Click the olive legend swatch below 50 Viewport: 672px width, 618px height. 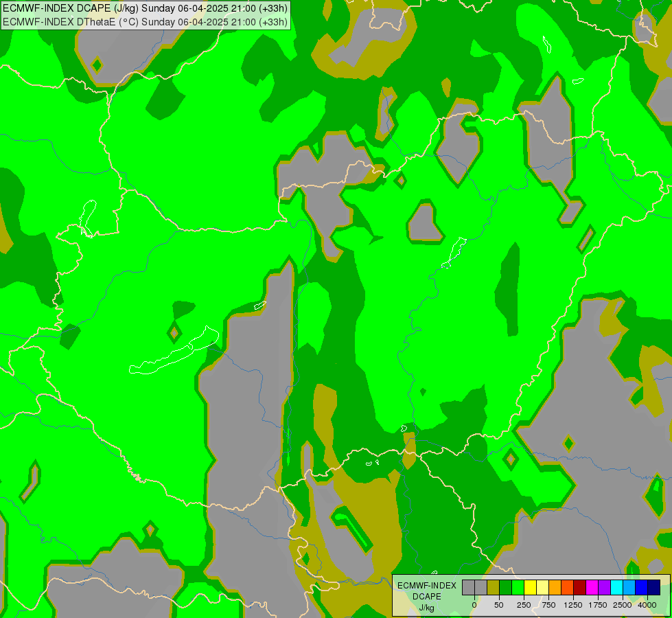click(494, 587)
